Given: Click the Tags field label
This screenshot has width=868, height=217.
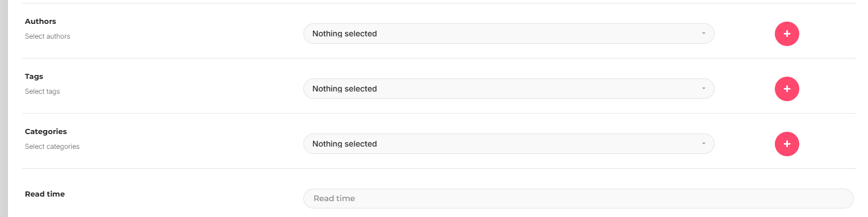Looking at the screenshot, I should pos(34,76).
